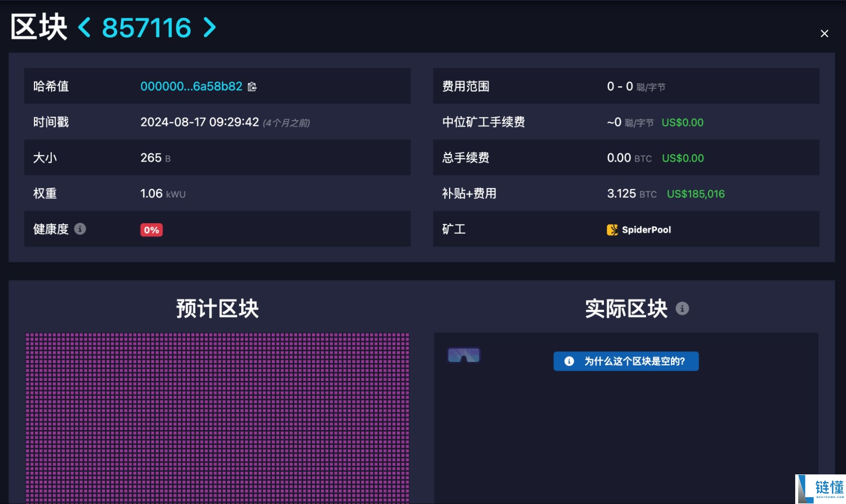
Task: Go to the next block arrow
Action: (x=209, y=27)
